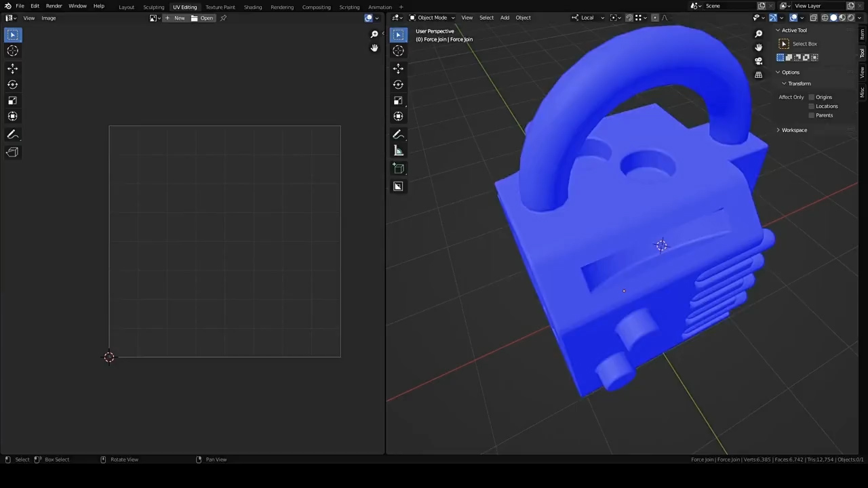This screenshot has width=868, height=488.
Task: Open the Render menu
Action: (x=54, y=6)
